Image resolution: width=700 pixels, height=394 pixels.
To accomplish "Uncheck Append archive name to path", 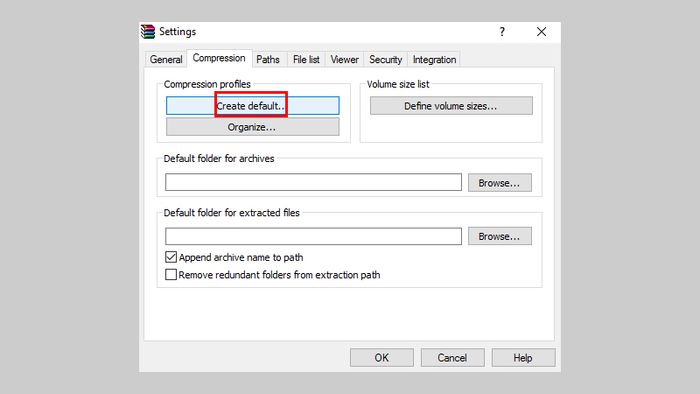I will coord(171,257).
